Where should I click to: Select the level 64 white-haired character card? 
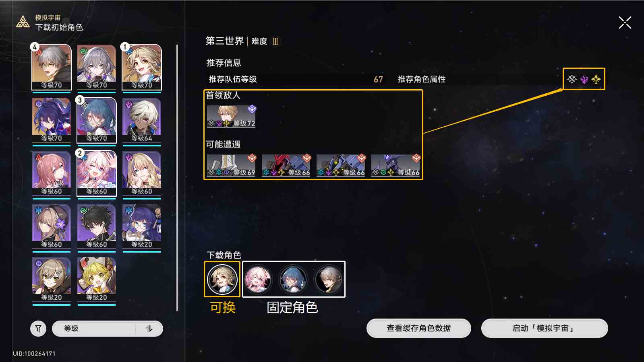click(x=142, y=120)
